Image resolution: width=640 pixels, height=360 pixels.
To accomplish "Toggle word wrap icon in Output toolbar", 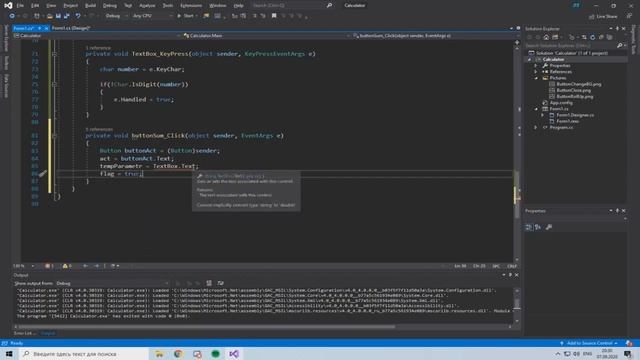I will click(220, 283).
